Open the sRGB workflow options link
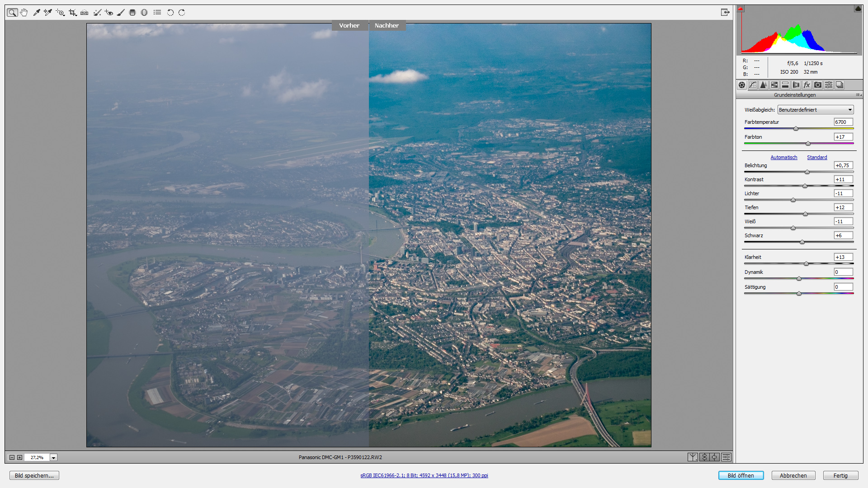 pyautogui.click(x=424, y=475)
